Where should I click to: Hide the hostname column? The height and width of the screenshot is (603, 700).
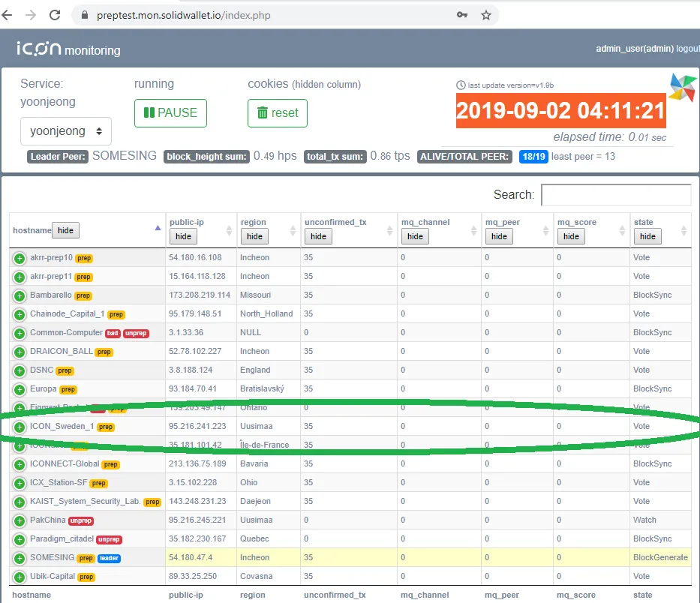coord(65,230)
